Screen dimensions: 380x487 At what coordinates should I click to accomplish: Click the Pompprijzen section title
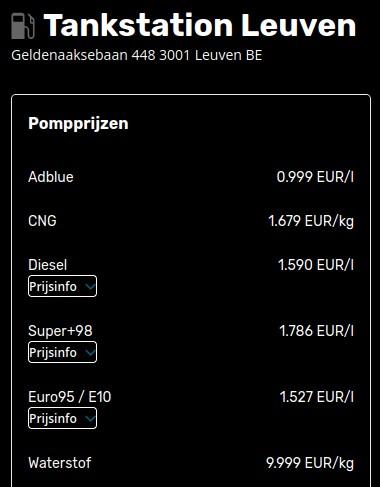click(x=78, y=124)
